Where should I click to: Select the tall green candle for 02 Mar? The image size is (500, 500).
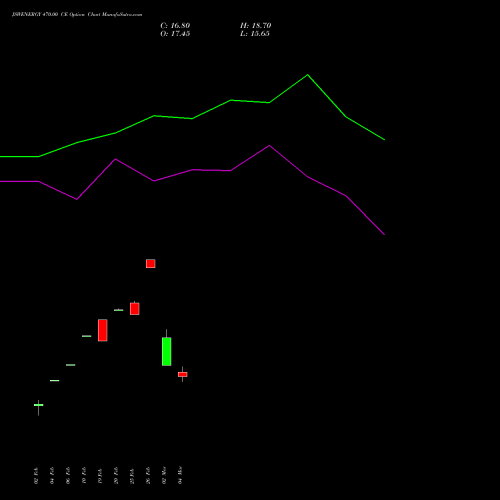(167, 351)
